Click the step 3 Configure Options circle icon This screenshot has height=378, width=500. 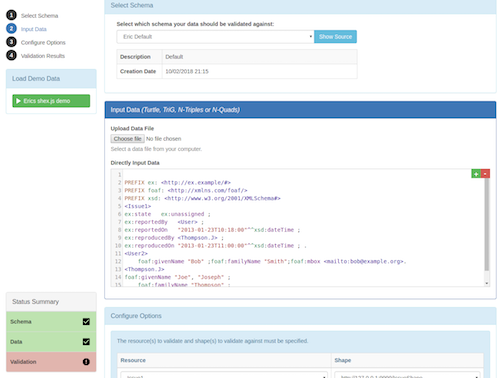point(11,42)
